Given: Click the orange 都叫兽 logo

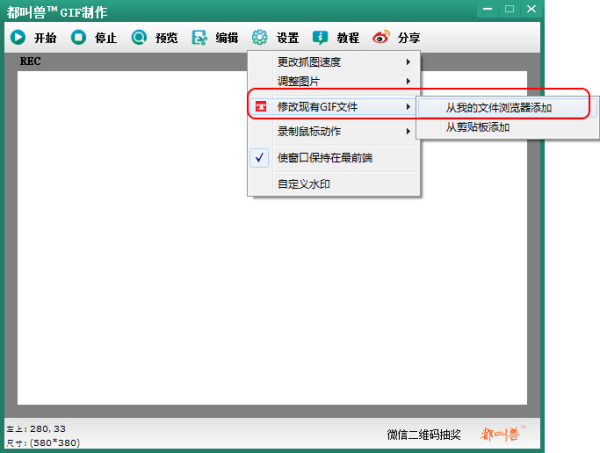Looking at the screenshot, I should pos(503,434).
